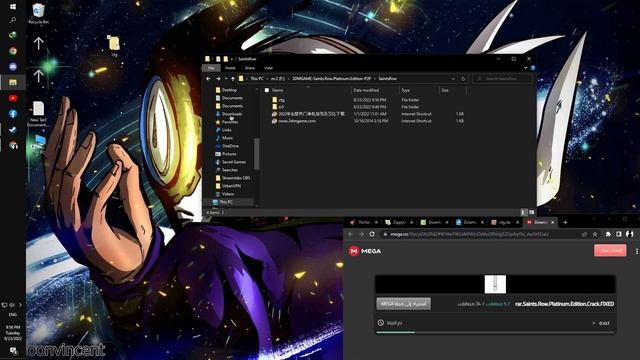Viewport: 640px width, 360px height.
Task: Open the YouTube taskbar icon
Action: point(13,98)
